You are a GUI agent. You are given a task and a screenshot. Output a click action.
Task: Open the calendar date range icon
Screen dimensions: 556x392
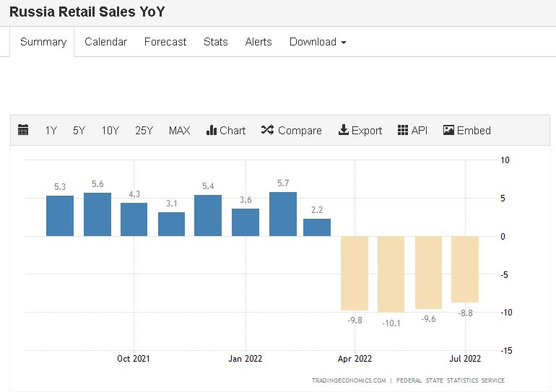coord(23,131)
